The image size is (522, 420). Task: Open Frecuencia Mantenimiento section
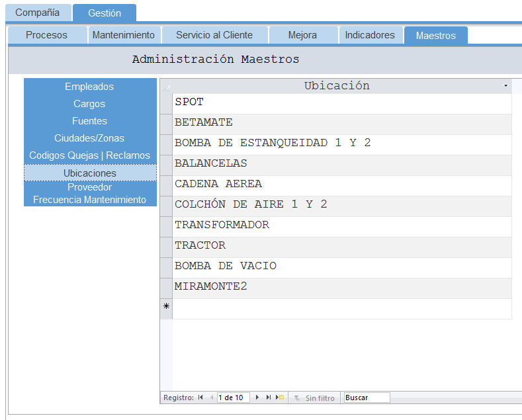[89, 200]
